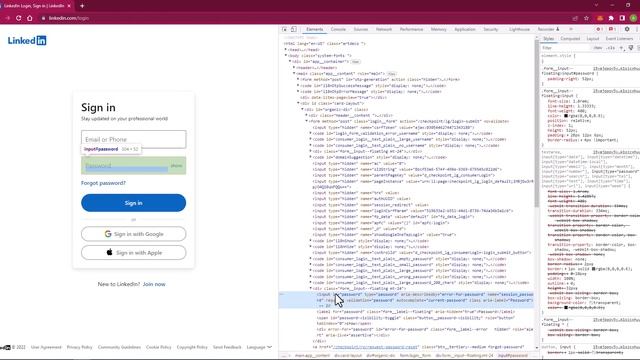Sign in with Google button
640x360 pixels.
[x=133, y=234]
